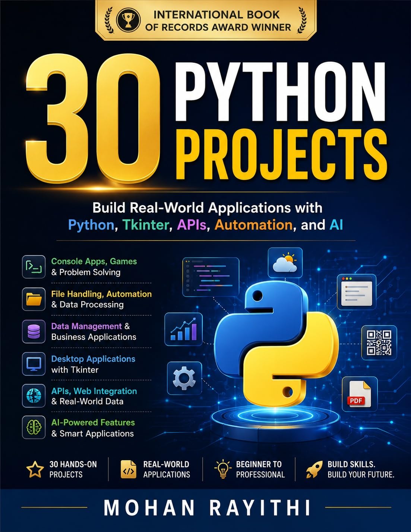411x532 pixels.
Task: Click the line Build Real-World Applications with
Action: (207, 207)
